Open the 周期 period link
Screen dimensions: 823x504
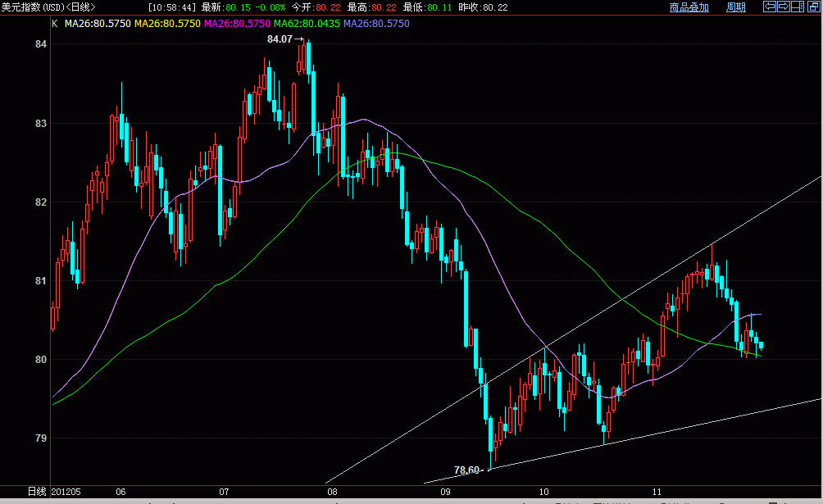(736, 7)
